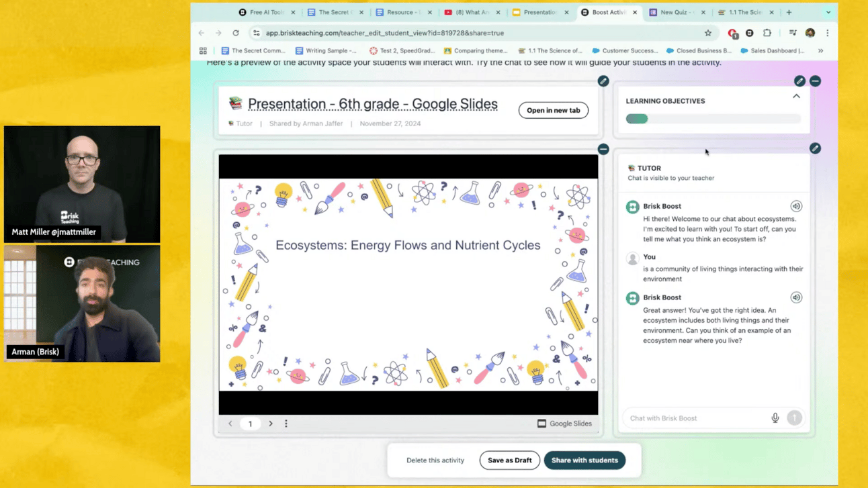Click the Chat with Brisk Boost input field

tap(699, 418)
